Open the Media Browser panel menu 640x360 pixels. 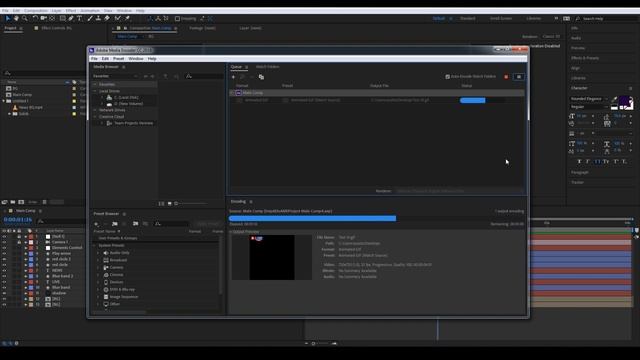(x=124, y=67)
